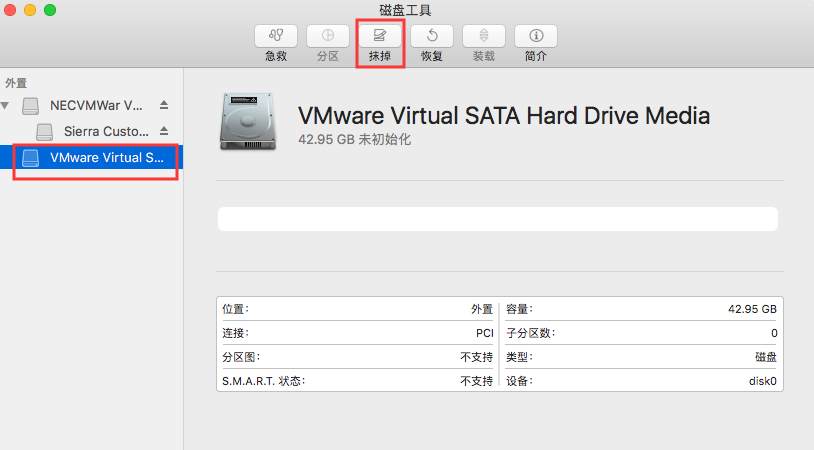Eject the Sierra Custo... volume
This screenshot has width=814, height=450.
(x=164, y=131)
